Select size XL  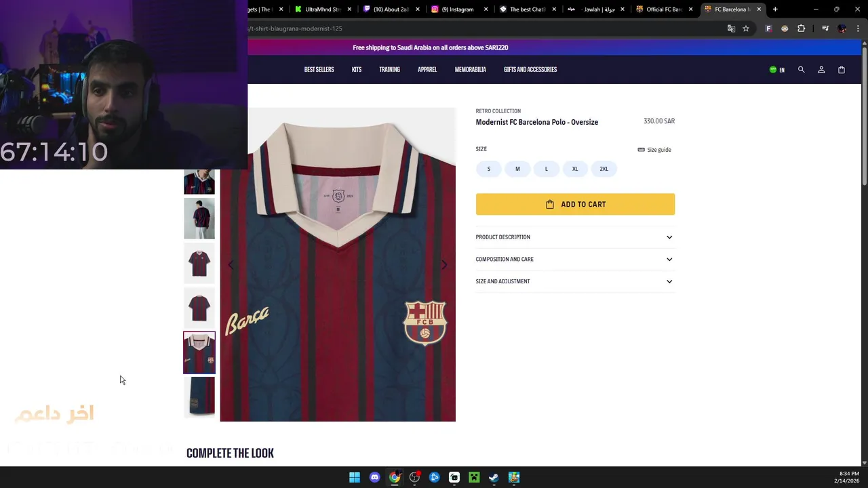pos(575,169)
